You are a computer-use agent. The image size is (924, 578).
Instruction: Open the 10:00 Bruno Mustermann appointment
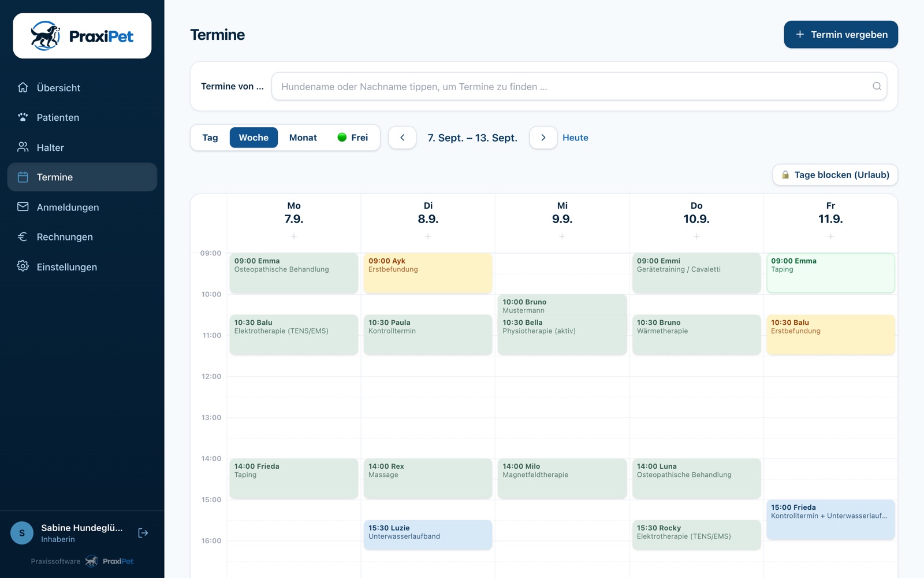click(x=562, y=305)
